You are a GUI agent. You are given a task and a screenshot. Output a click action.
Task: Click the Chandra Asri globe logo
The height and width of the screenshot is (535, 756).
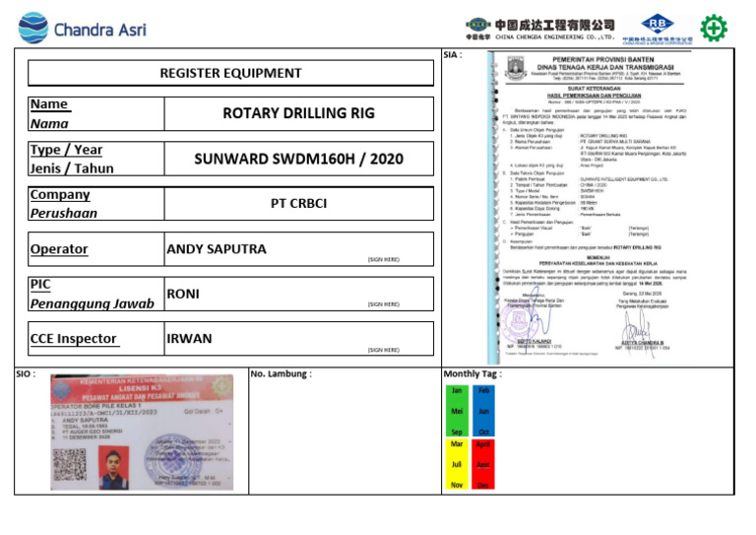coord(33,28)
